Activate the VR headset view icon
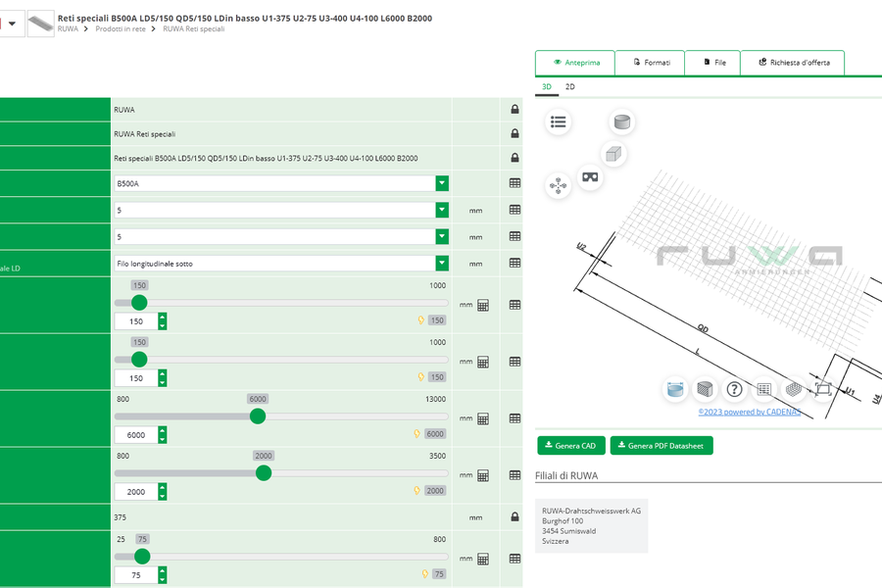882x588 pixels. click(x=590, y=177)
